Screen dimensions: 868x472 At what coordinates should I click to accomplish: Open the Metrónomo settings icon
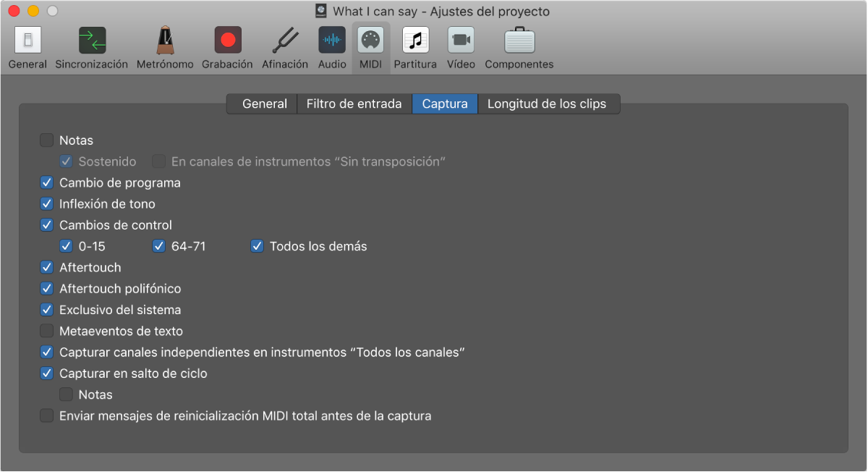click(165, 41)
